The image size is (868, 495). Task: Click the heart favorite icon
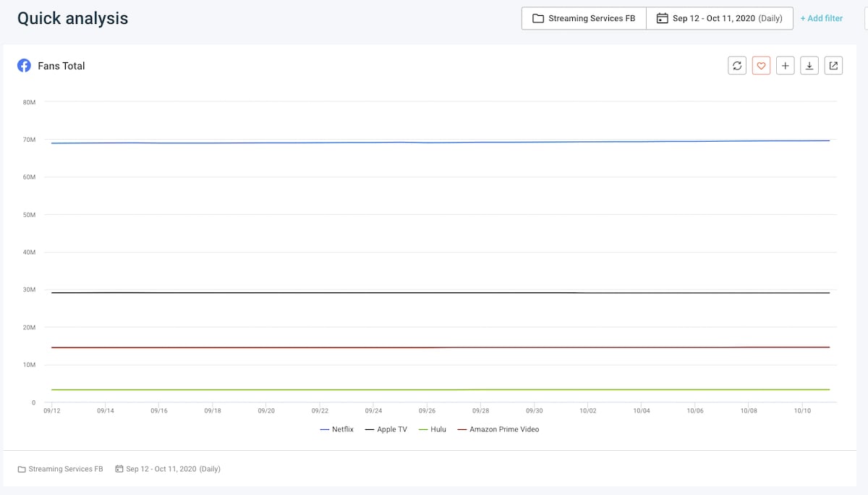coord(761,66)
